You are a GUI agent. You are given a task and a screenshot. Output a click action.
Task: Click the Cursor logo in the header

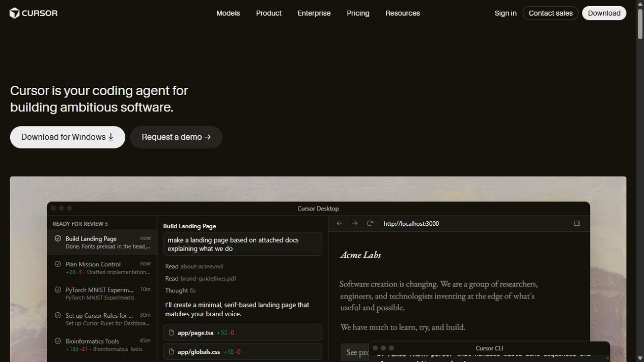click(34, 13)
